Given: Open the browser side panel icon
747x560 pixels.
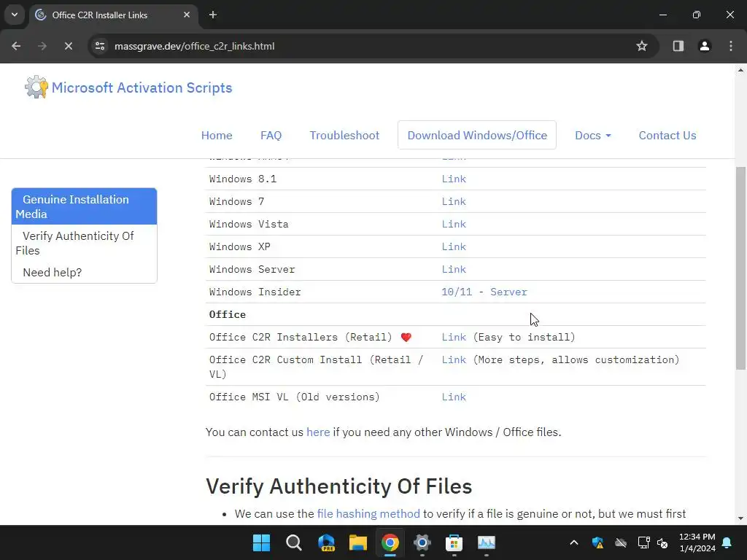Looking at the screenshot, I should 678,46.
